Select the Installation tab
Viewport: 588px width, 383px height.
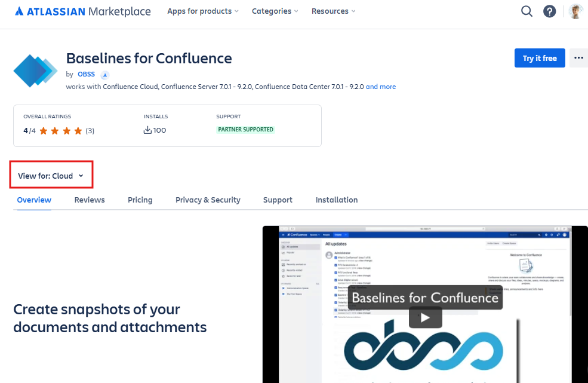337,200
